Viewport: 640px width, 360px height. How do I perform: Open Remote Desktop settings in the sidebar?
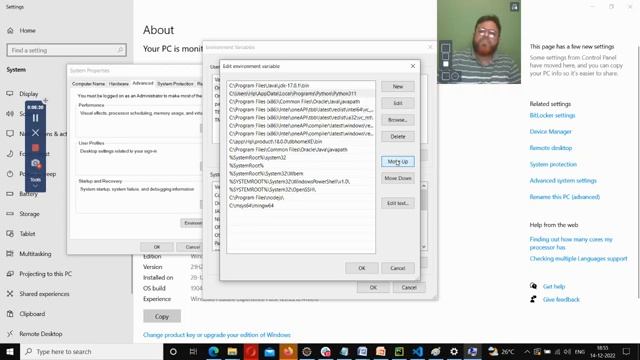tap(41, 334)
